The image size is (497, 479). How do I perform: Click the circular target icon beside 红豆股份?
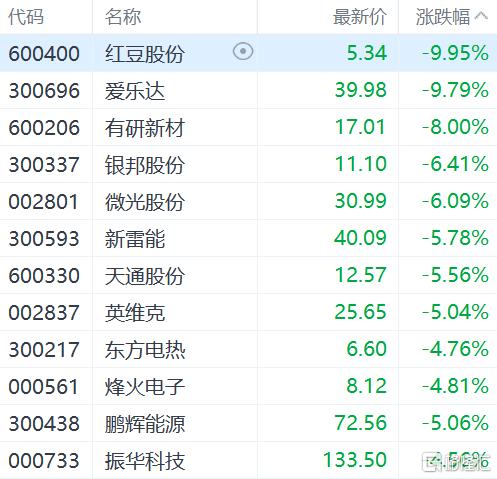243,52
